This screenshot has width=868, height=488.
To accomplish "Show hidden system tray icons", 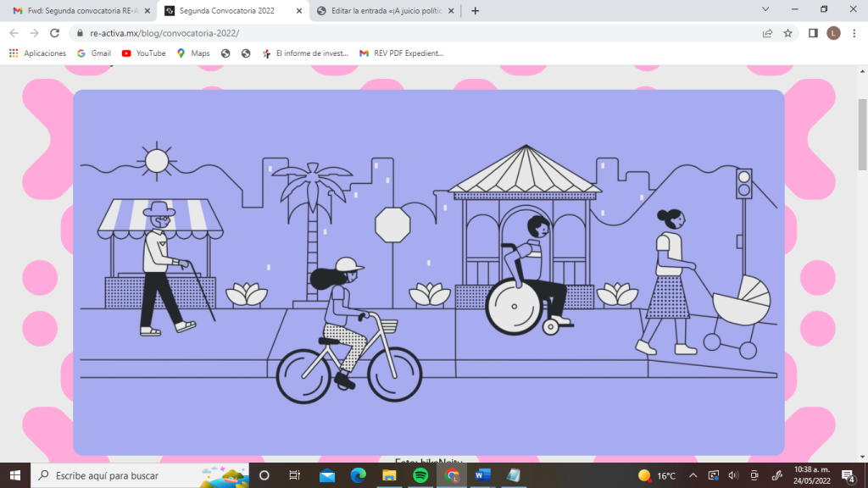I will (693, 475).
